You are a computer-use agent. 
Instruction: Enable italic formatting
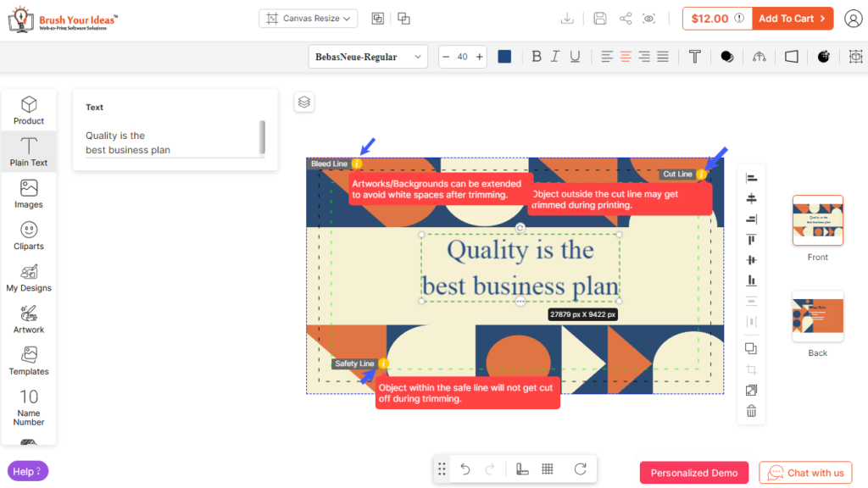[554, 57]
